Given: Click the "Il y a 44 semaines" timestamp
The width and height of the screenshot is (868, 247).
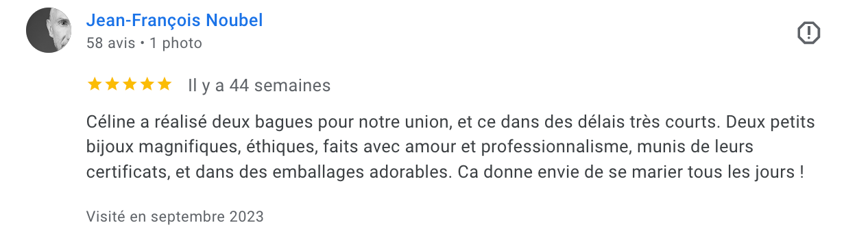Looking at the screenshot, I should click(259, 86).
